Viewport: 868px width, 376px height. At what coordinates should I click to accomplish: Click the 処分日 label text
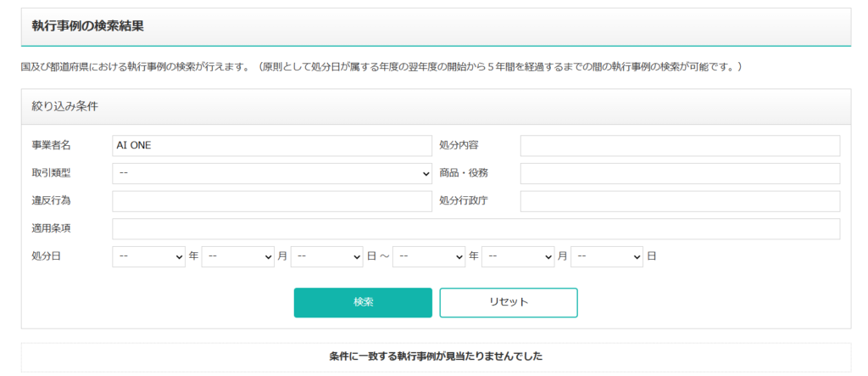(x=46, y=256)
